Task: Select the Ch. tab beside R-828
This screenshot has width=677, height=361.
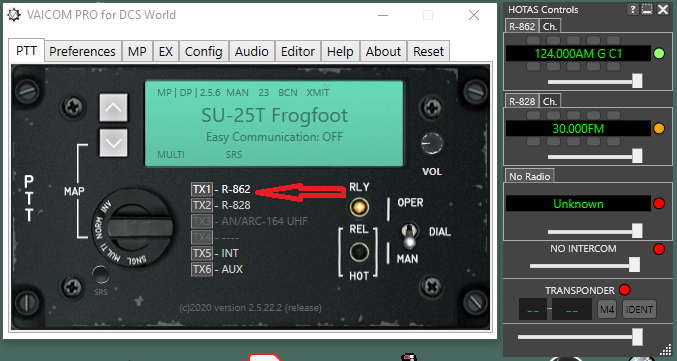Action: pyautogui.click(x=550, y=101)
